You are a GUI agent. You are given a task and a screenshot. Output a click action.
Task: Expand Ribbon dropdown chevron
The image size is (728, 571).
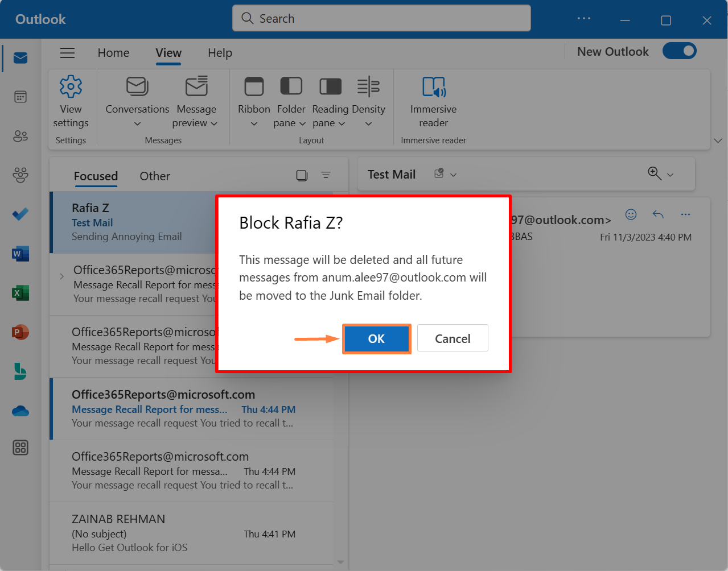254,124
